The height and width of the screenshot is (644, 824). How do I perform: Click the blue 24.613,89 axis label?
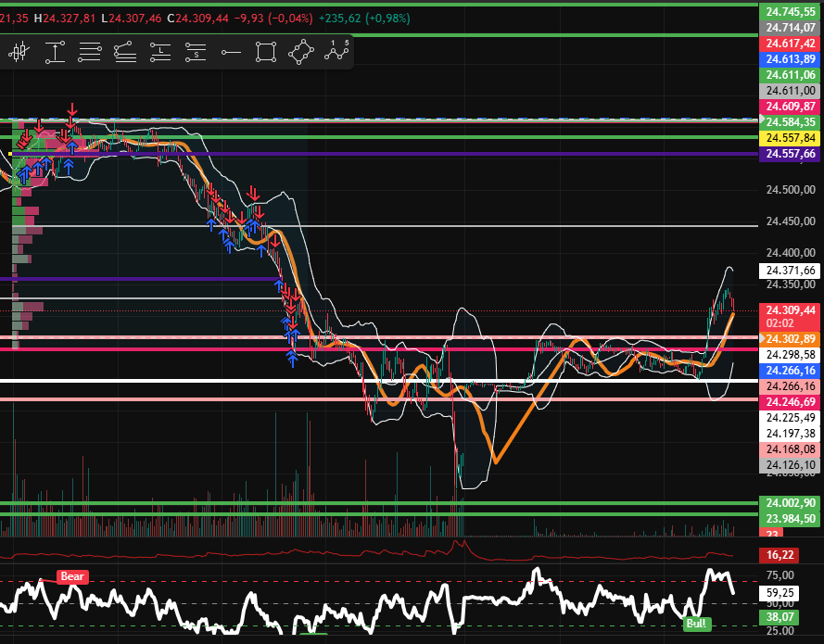coord(791,59)
